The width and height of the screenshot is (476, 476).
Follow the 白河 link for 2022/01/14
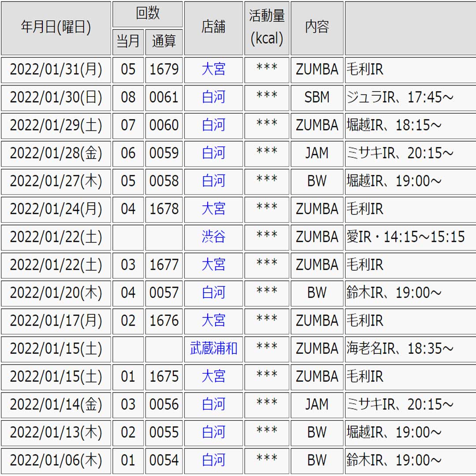[x=213, y=404]
